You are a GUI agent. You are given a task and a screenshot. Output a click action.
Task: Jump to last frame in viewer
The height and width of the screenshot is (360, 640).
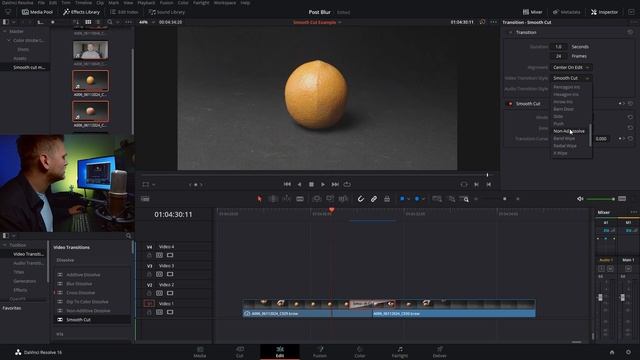[x=335, y=184]
